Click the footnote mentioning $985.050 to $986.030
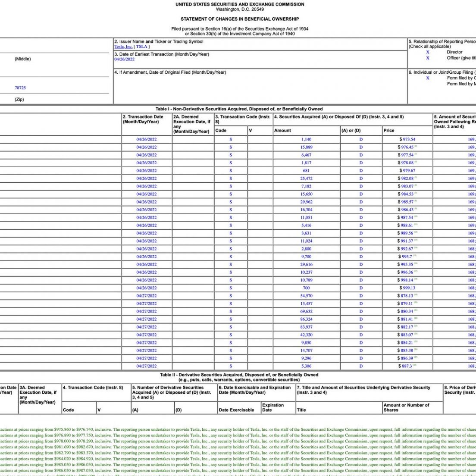The image size is (476, 476). pos(238,465)
